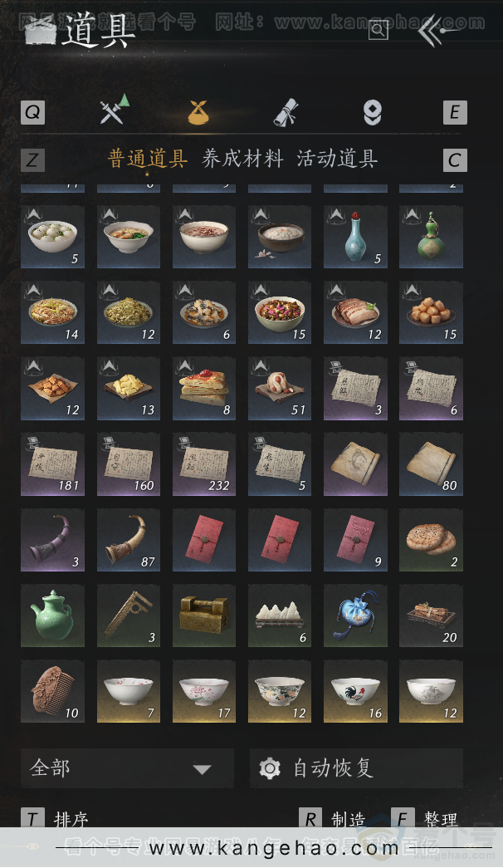The width and height of the screenshot is (503, 868).
Task: Open the scroll category icon
Action: point(286,112)
